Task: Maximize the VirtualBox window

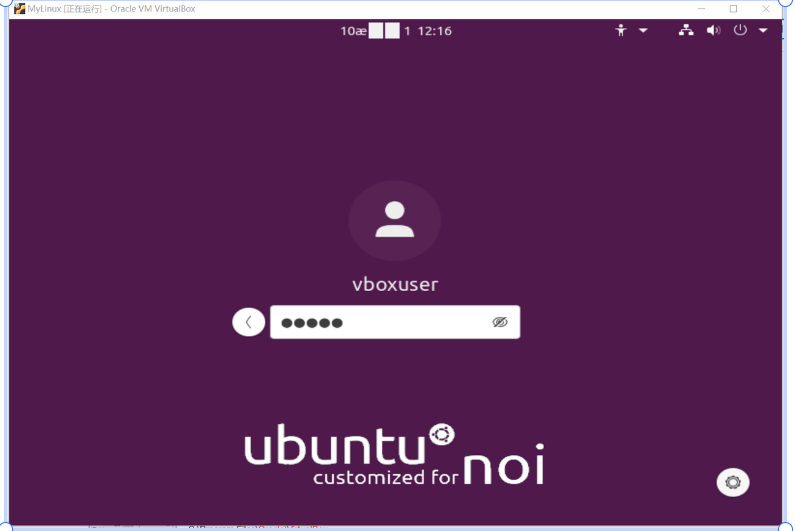Action: click(x=733, y=9)
